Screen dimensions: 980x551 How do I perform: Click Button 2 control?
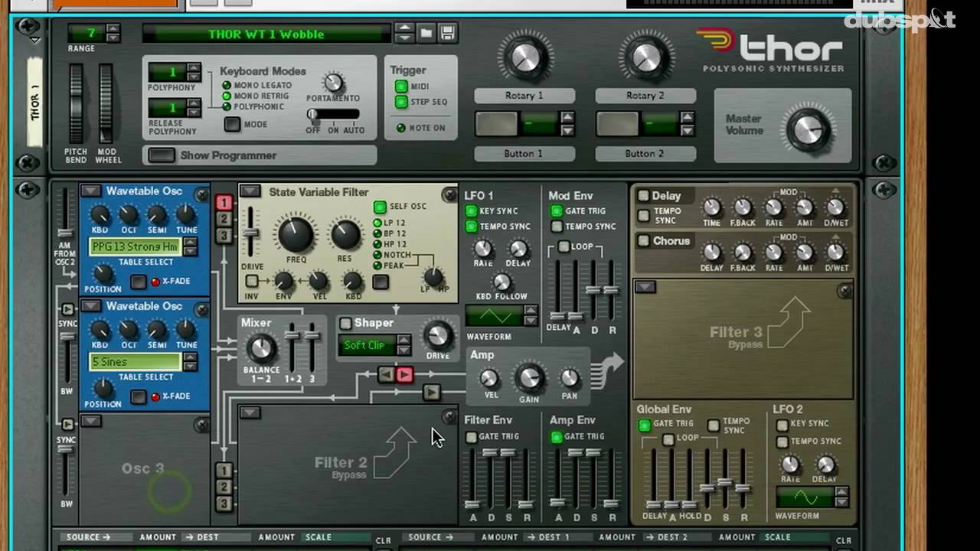point(619,123)
